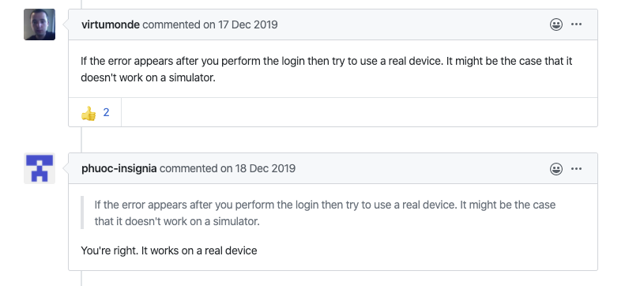Open the three-dot menu on phuoc-insignia's comment
644x286 pixels.
(x=576, y=169)
